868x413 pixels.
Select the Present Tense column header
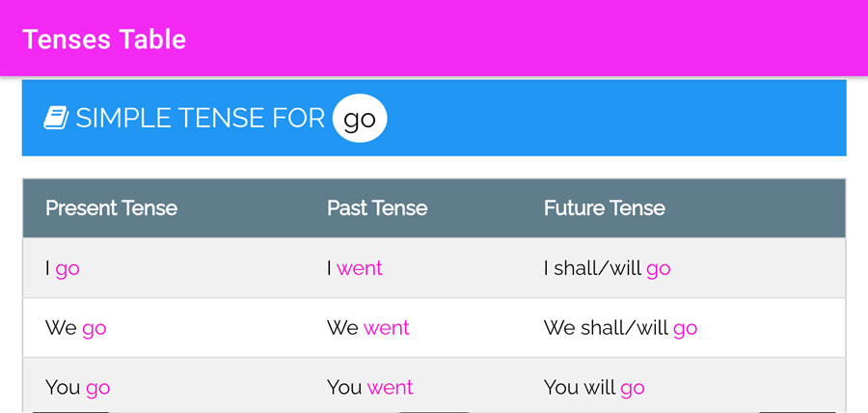[x=111, y=208]
